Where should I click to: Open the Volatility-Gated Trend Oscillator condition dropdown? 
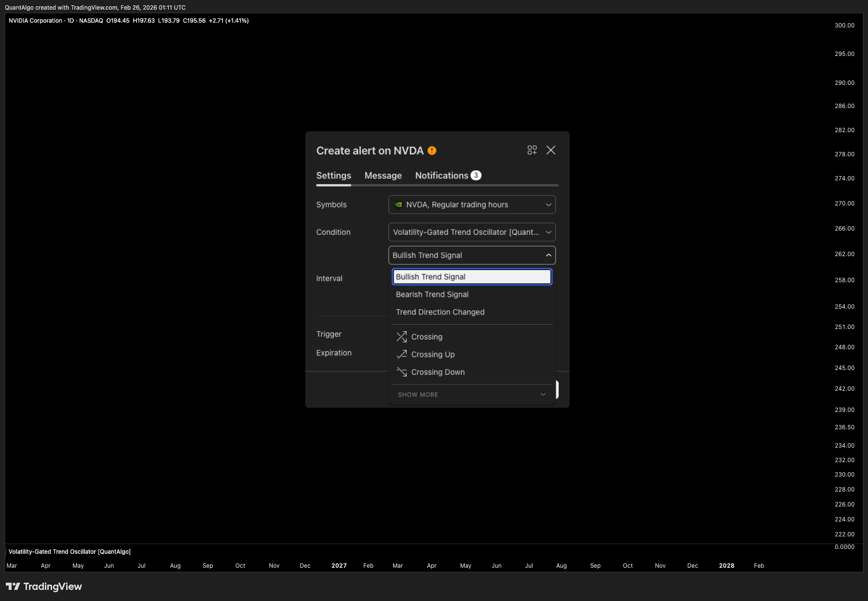pyautogui.click(x=472, y=232)
